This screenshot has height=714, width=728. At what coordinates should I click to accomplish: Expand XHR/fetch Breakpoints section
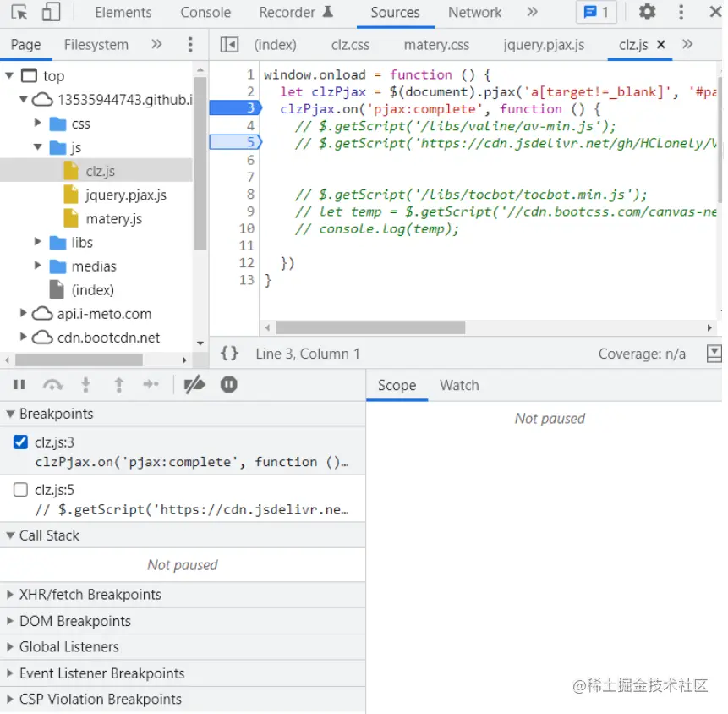point(10,594)
